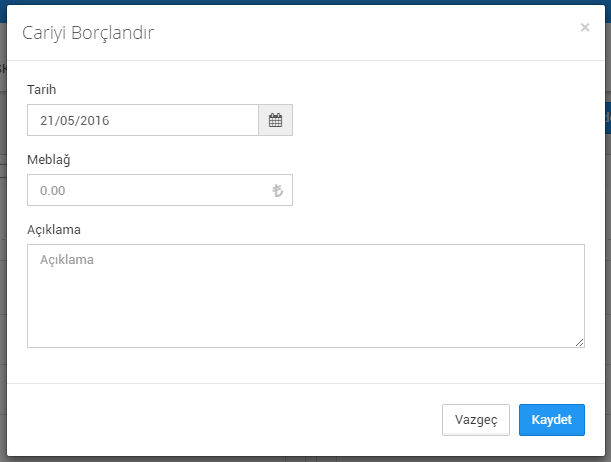Click the Turkish lira currency symbol
The image size is (611, 462).
click(277, 190)
